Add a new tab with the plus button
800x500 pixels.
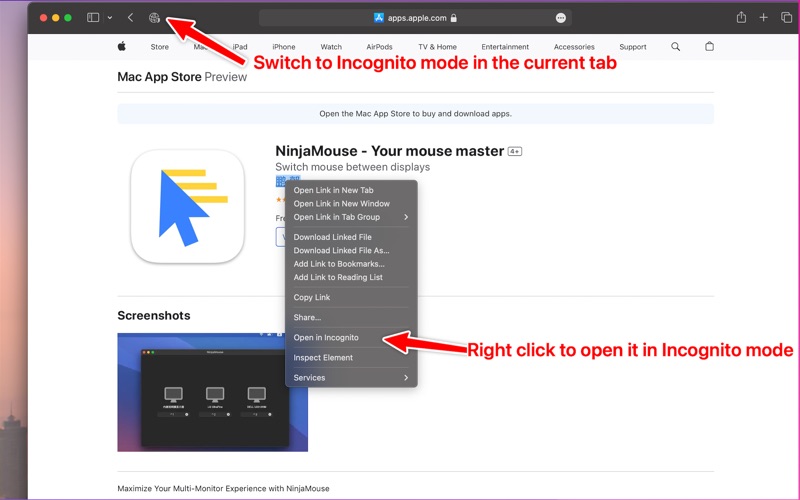pos(763,17)
